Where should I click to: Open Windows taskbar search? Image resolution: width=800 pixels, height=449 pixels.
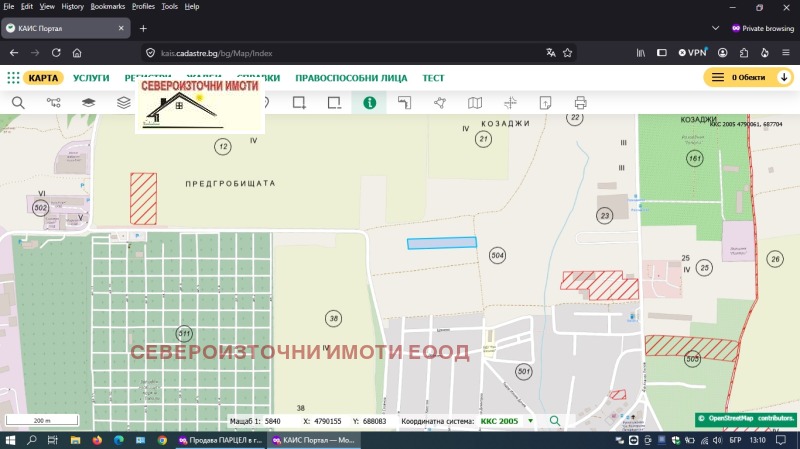point(32,440)
